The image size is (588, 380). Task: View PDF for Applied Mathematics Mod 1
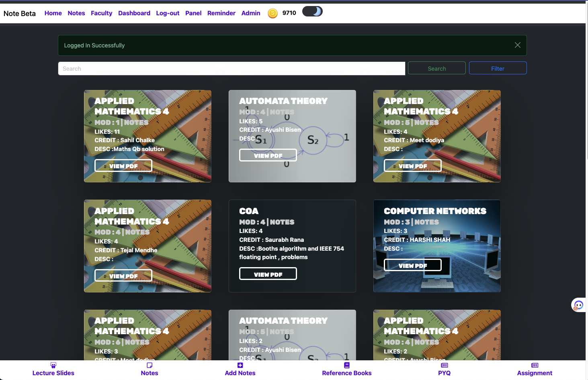(x=123, y=166)
